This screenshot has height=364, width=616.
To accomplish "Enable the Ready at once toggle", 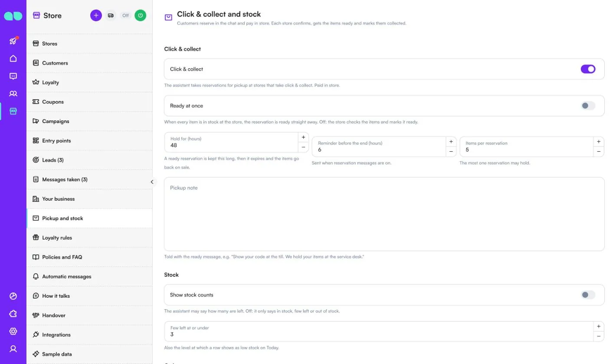I will (x=588, y=106).
